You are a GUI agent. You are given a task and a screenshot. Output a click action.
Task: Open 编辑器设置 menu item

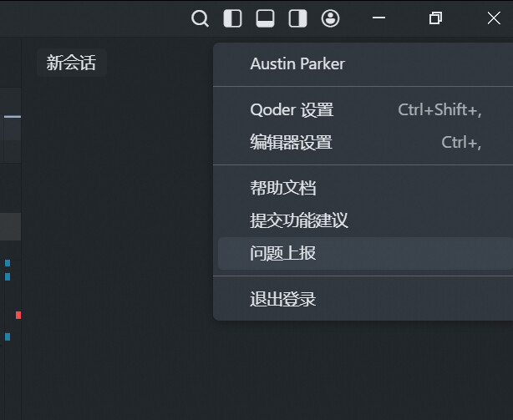[x=363, y=143]
